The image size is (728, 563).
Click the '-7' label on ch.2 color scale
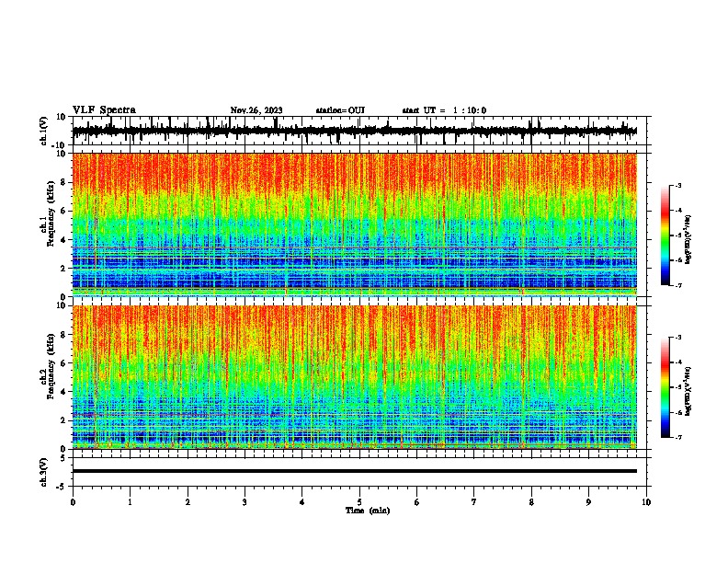coord(678,438)
